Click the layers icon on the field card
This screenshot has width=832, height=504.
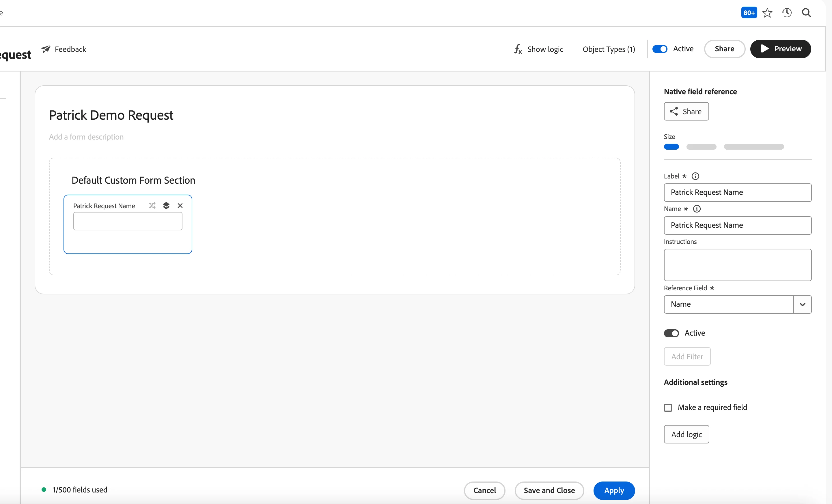tap(166, 206)
